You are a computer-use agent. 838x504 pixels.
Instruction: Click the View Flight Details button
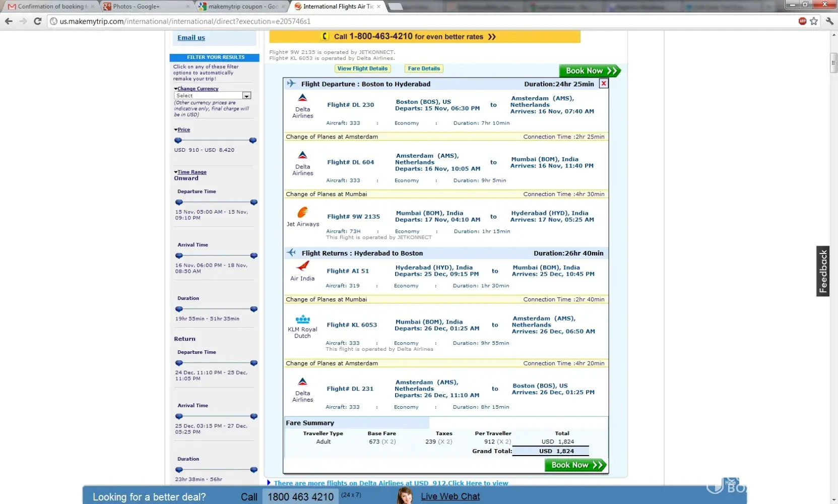pos(362,69)
